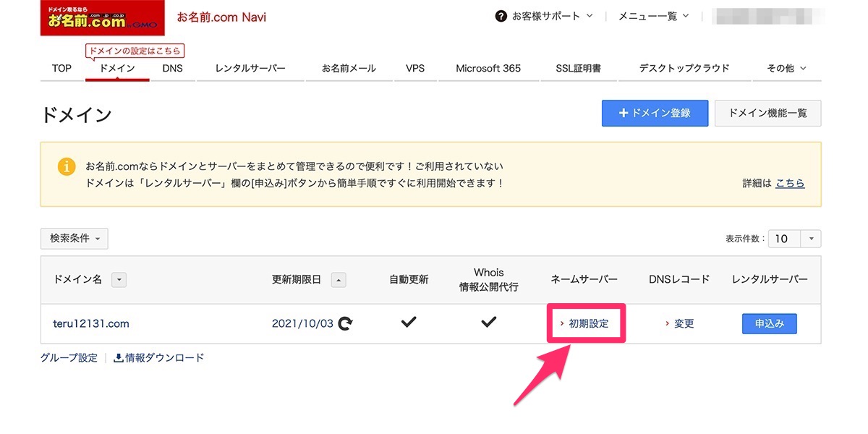Viewport: 868px width, 434px height.
Task: Open the お客様サポート dropdown
Action: click(x=552, y=16)
